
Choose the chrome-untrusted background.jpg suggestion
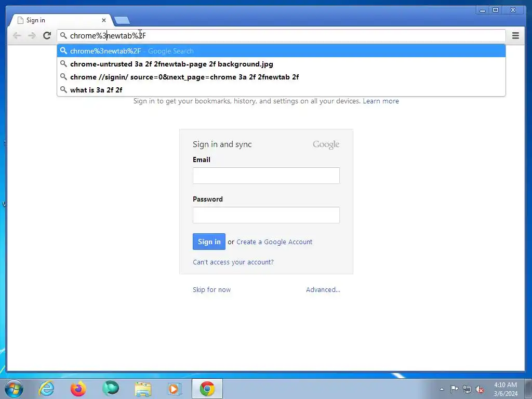281,64
